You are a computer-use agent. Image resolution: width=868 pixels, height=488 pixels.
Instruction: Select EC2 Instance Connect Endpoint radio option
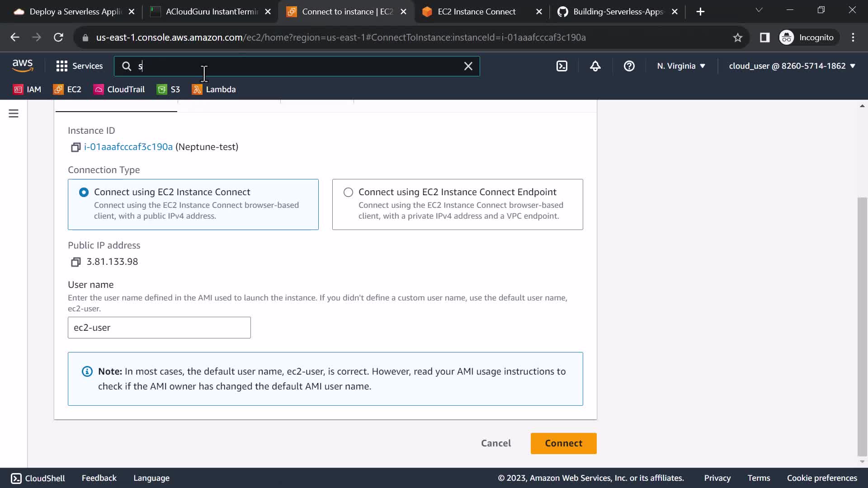[348, 192]
